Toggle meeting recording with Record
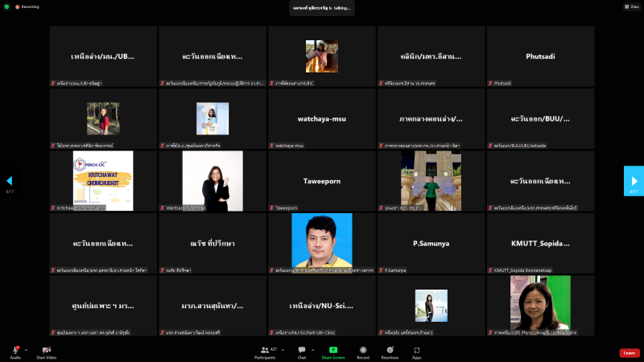Image resolution: width=644 pixels, height=362 pixels. [x=363, y=351]
